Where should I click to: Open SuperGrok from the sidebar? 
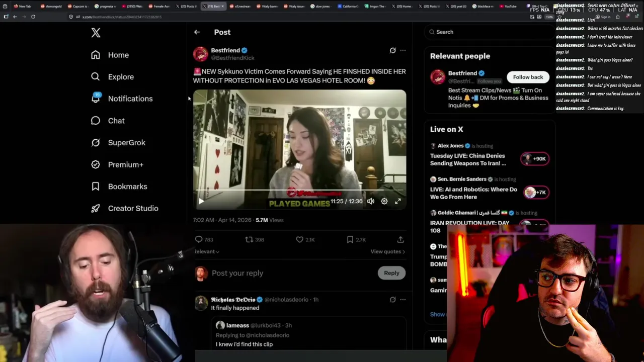pos(118,143)
